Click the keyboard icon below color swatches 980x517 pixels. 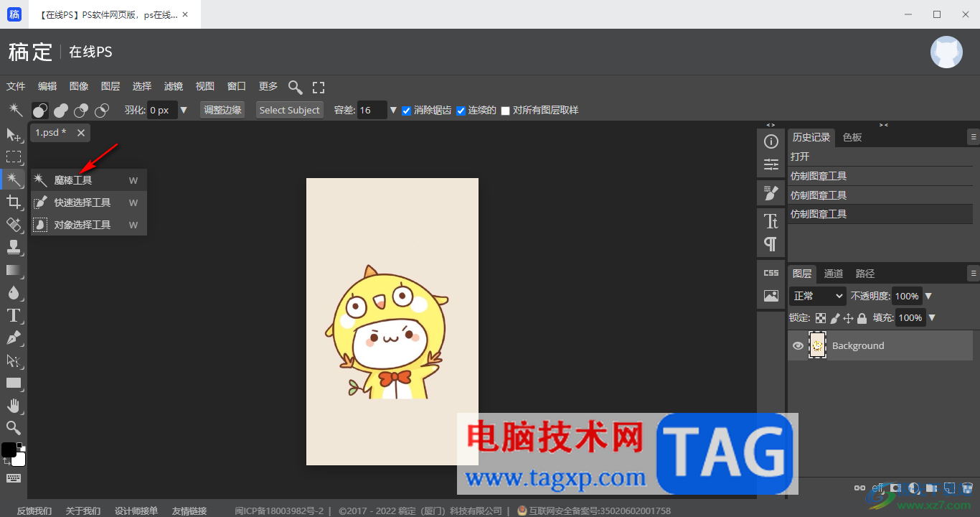[x=14, y=478]
